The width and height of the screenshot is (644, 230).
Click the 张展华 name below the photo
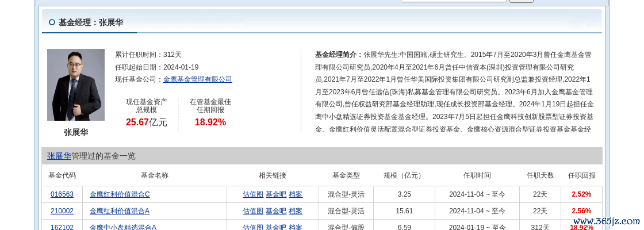(x=75, y=132)
